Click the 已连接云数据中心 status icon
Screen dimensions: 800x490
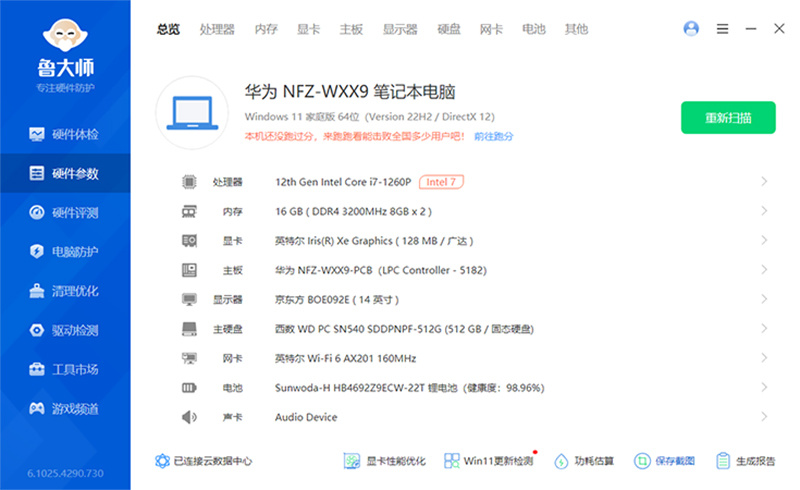point(162,461)
